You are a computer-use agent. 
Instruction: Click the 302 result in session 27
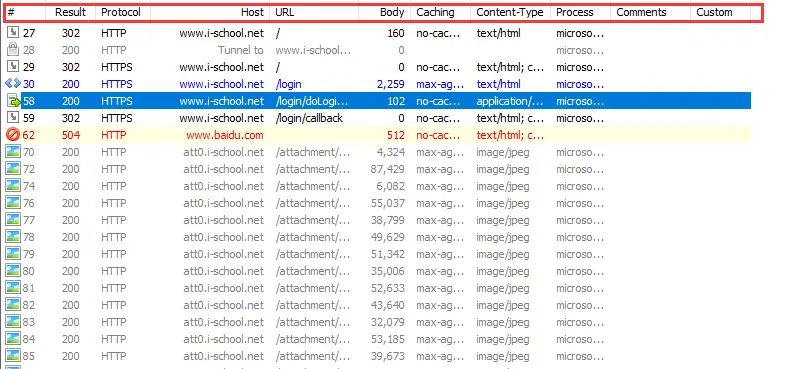click(71, 33)
